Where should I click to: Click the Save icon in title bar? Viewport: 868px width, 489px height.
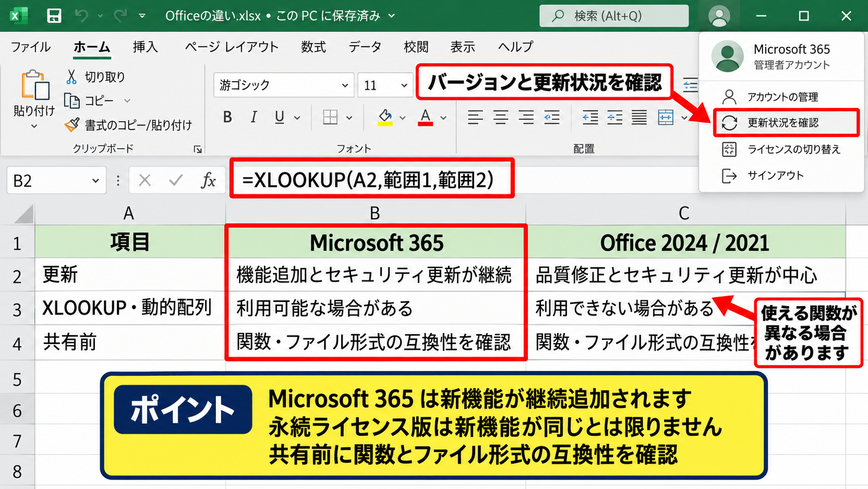[x=54, y=16]
